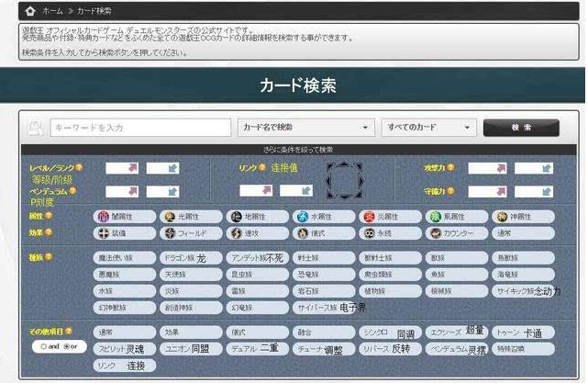Click the link marker arrow selector
Viewport: 588px width, 383px height.
(345, 180)
